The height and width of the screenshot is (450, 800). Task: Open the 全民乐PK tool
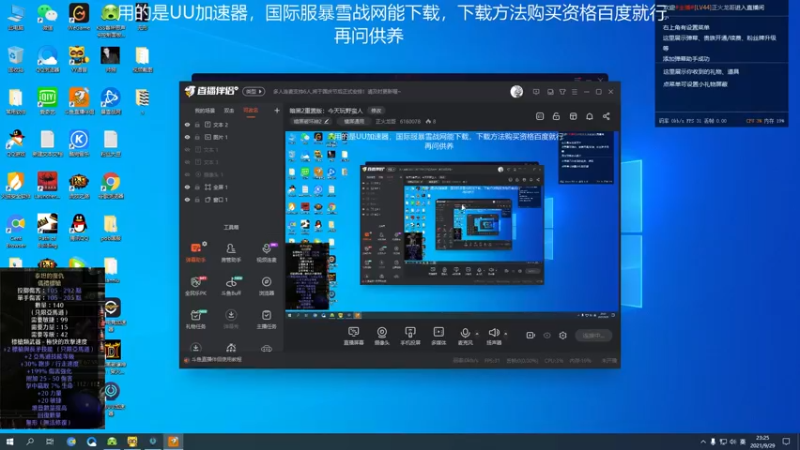point(195,286)
